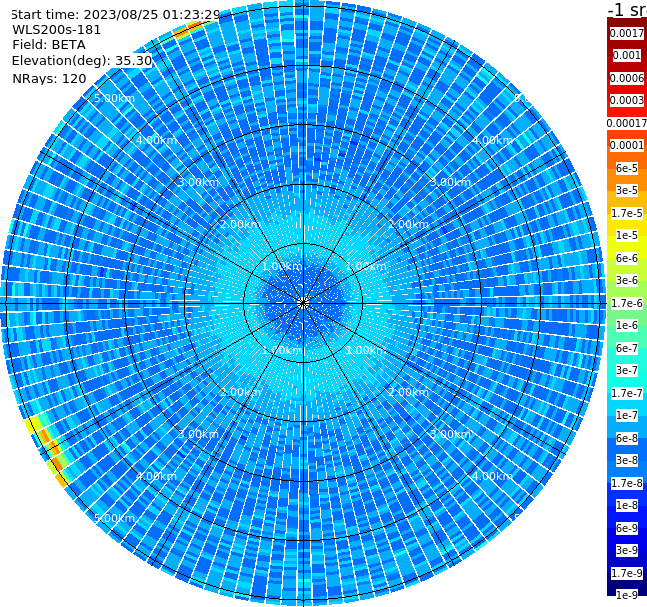Click the 6e-9 colorbar label

(627, 528)
